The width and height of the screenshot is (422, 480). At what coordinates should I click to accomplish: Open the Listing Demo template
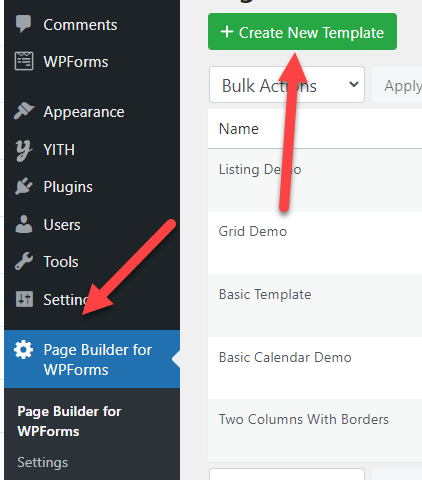coord(260,169)
